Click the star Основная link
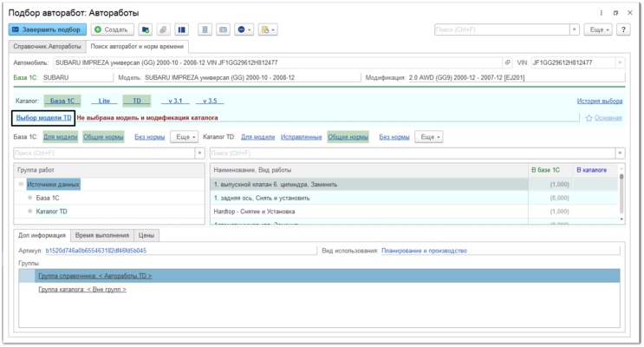This screenshot has width=644, height=347. pyautogui.click(x=603, y=118)
